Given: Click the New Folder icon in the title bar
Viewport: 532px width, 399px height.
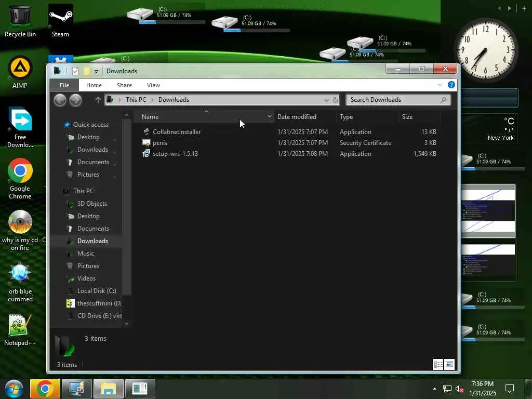Looking at the screenshot, I should [x=87, y=71].
